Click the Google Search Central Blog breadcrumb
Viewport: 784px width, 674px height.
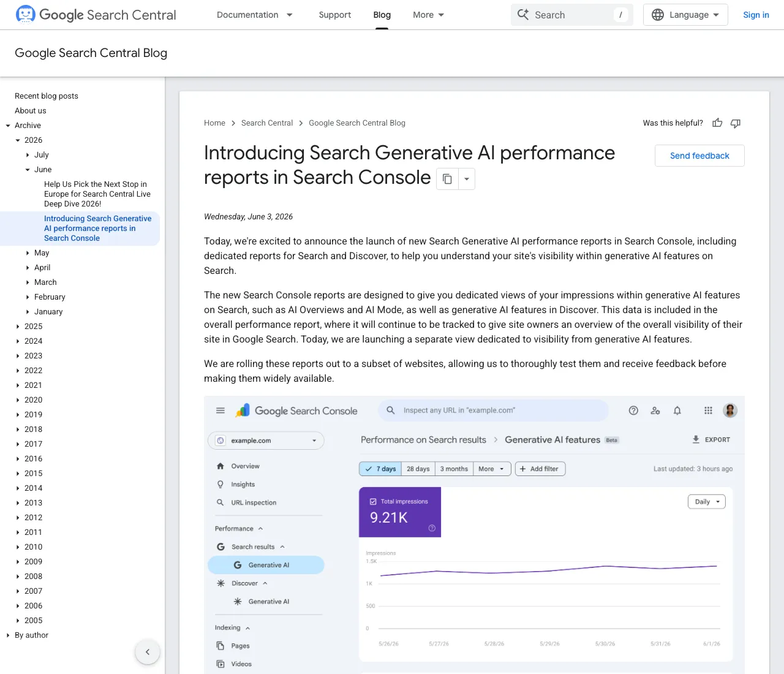tap(357, 123)
